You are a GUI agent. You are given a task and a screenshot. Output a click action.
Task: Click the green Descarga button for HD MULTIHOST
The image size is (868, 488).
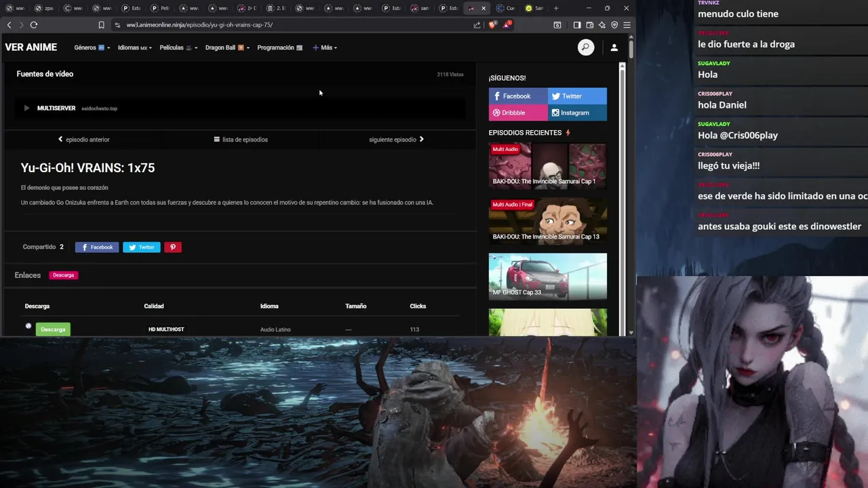point(53,329)
